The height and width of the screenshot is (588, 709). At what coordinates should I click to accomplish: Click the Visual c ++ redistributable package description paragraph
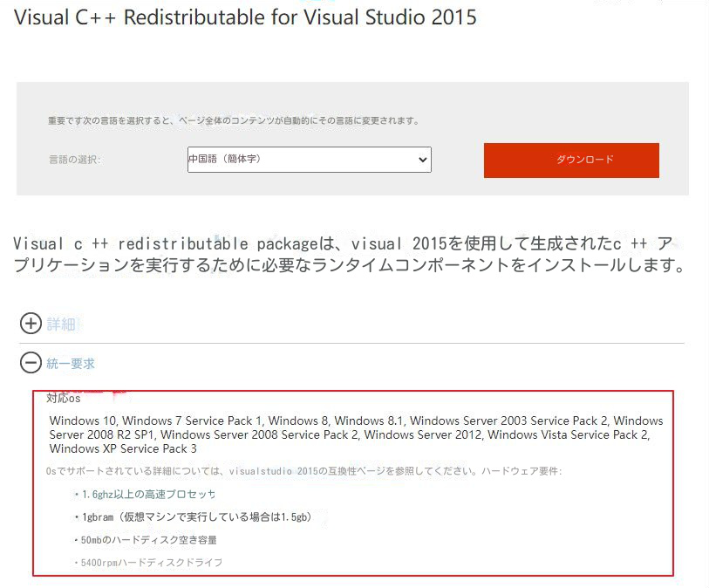348,254
